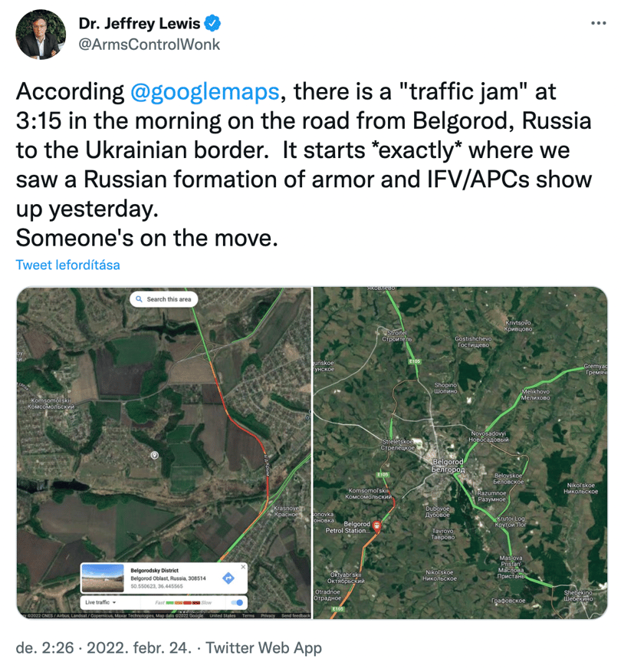Viewport: 621px width, 672px height.
Task: Click the tweet timestamp de. 2:26
Action: coord(44,647)
